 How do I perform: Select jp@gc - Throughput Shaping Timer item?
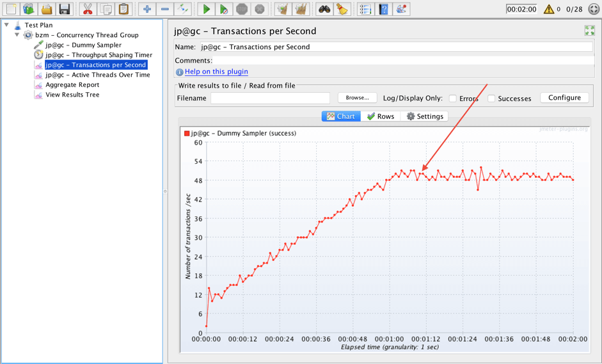coord(99,55)
